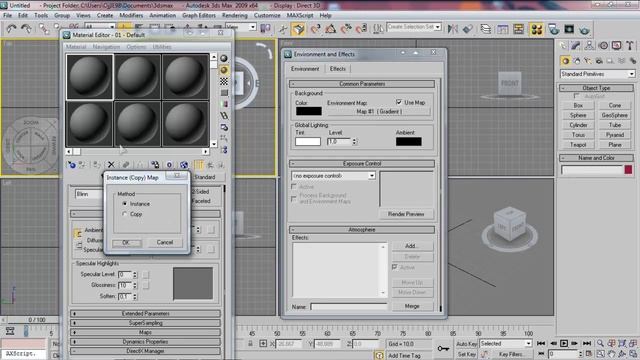
Task: Open the Hierarchy panel tab icon
Action: click(589, 45)
